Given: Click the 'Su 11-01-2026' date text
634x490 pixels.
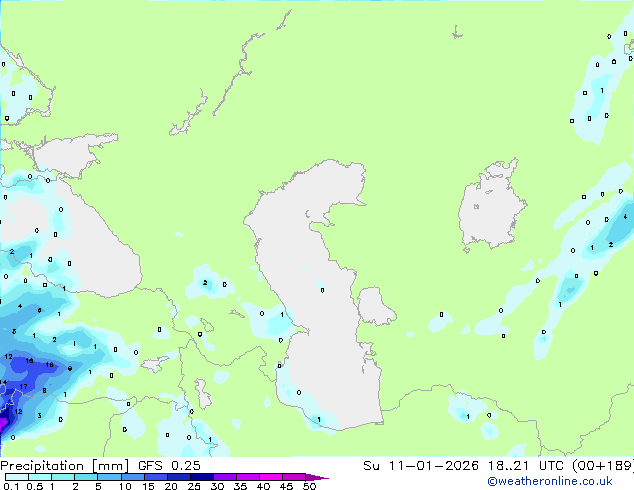Looking at the screenshot, I should coord(421,466).
